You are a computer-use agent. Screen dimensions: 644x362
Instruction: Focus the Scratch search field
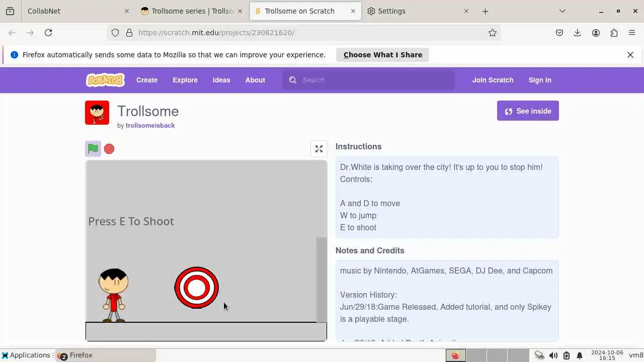(x=369, y=80)
